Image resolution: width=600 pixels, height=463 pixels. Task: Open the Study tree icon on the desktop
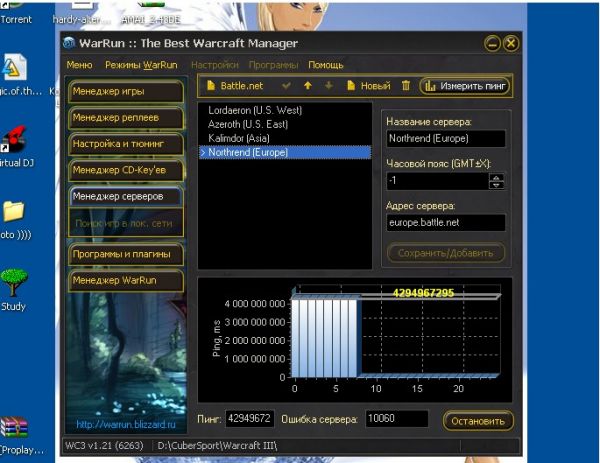[15, 284]
